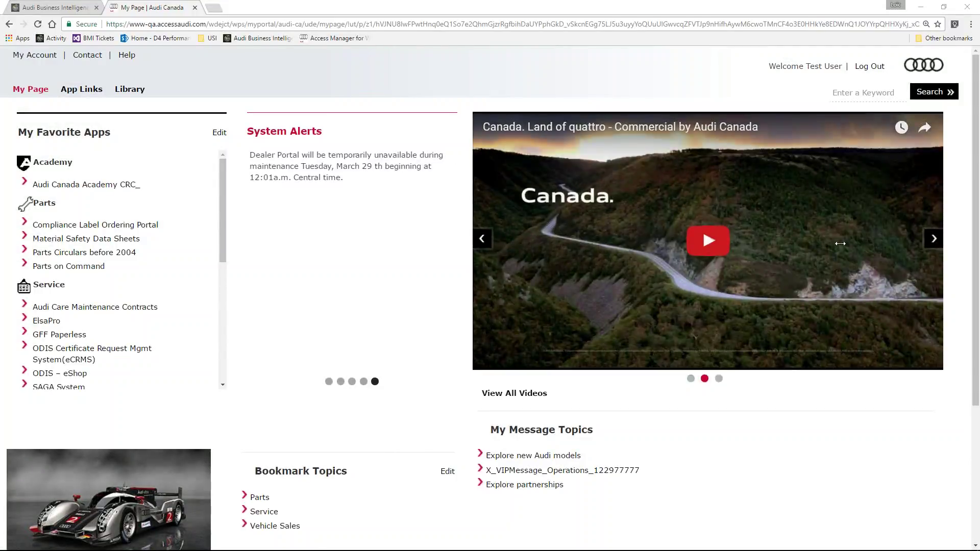
Task: Open the Library tab
Action: pyautogui.click(x=130, y=89)
